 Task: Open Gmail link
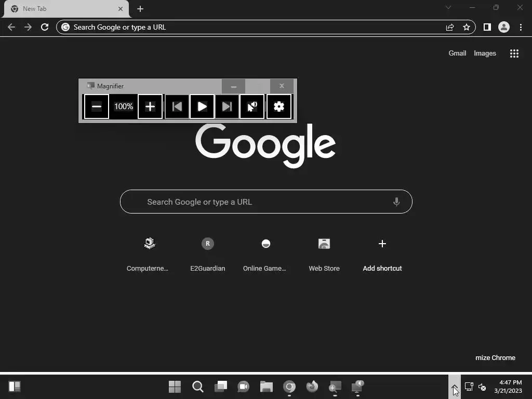click(457, 54)
